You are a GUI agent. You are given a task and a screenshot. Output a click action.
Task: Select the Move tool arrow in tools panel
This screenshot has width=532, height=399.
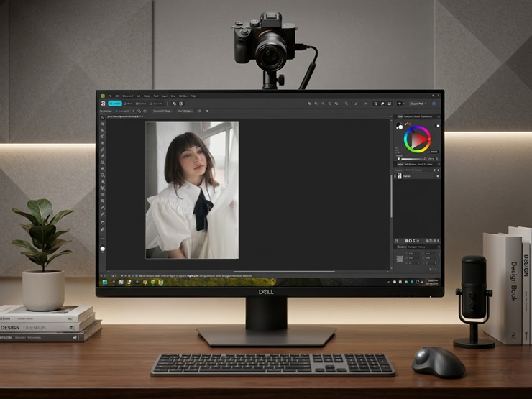tap(103, 118)
